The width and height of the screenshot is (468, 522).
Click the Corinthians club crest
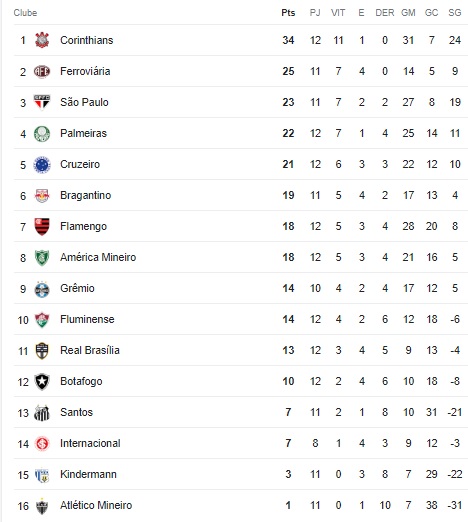[x=42, y=40]
